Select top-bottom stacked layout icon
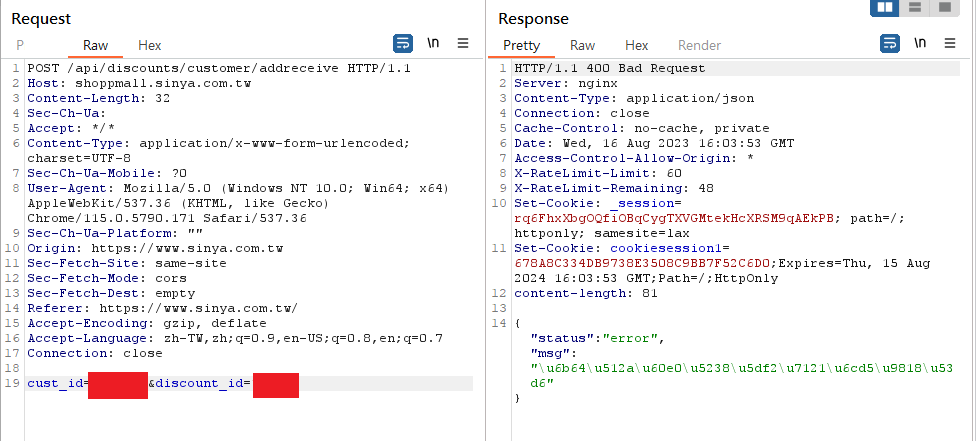 pos(915,7)
